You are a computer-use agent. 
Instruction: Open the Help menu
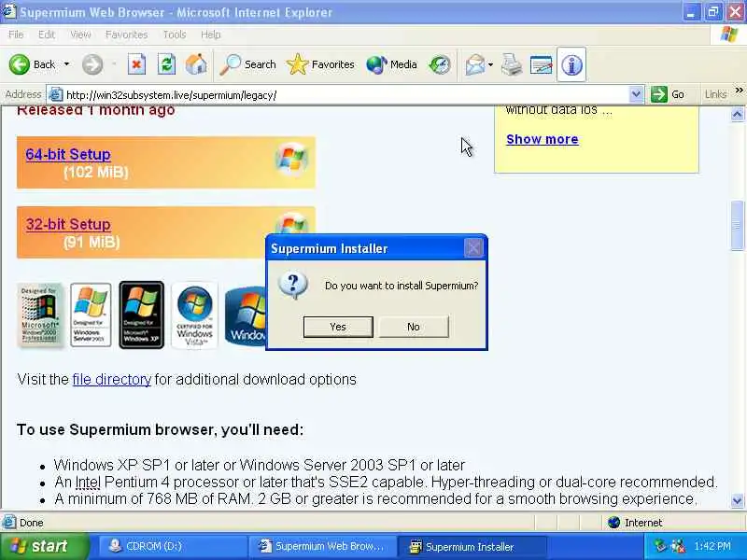click(211, 35)
